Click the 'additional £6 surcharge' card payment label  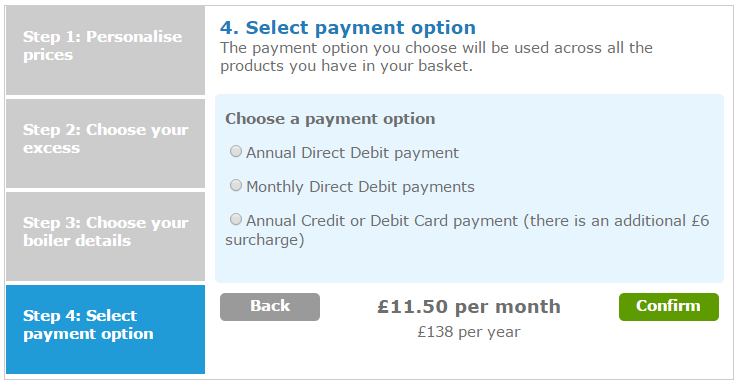point(467,230)
